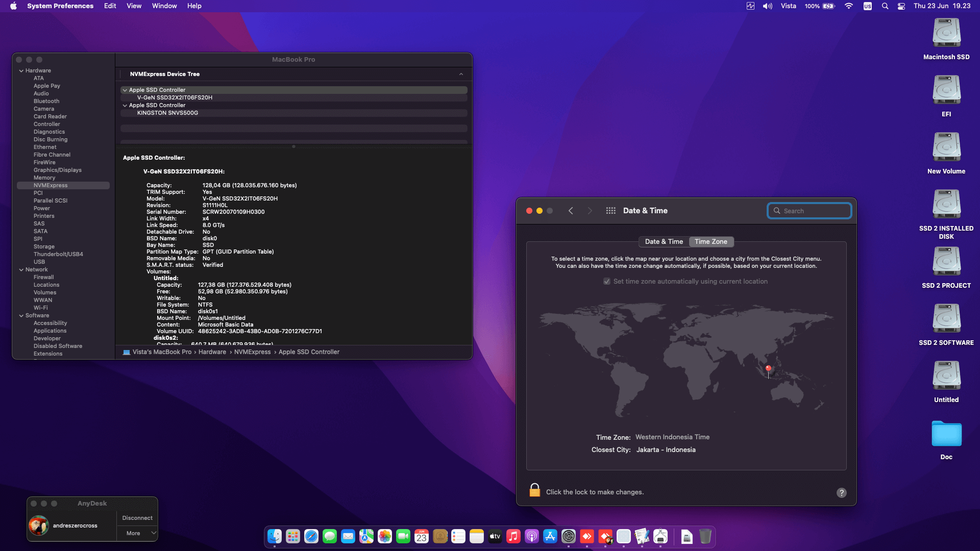980x551 pixels.
Task: Collapse the Network section in sidebar
Action: (21, 270)
